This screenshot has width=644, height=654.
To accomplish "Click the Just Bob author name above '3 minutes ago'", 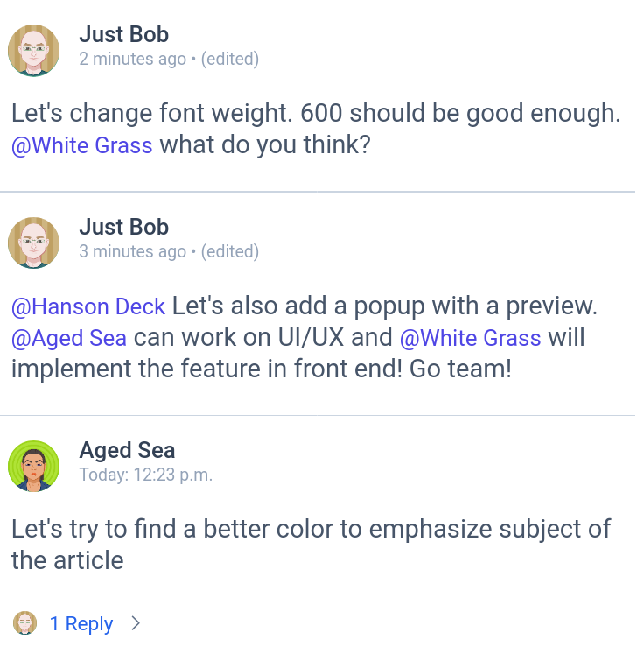I will (x=124, y=227).
